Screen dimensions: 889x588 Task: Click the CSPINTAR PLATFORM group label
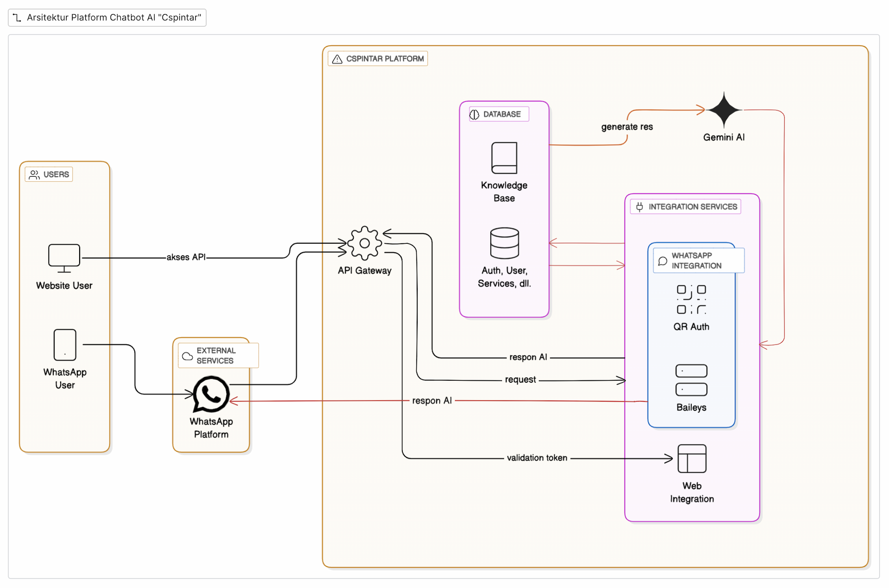[378, 59]
